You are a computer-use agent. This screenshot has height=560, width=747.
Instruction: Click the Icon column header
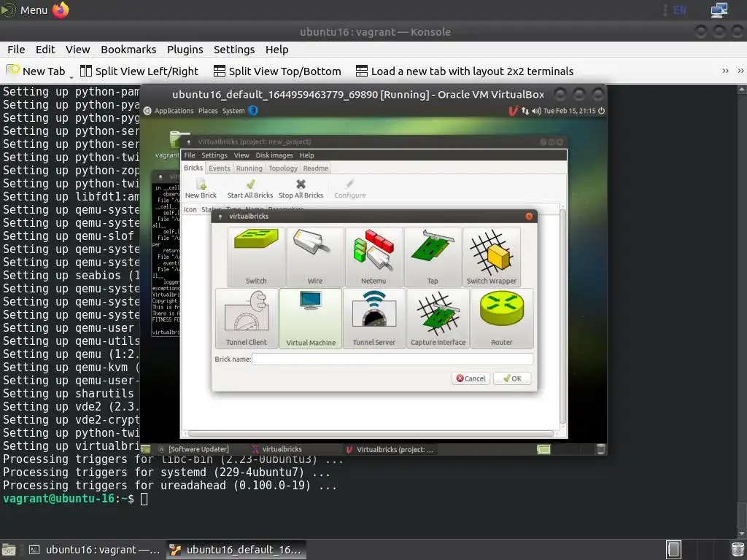click(x=190, y=209)
